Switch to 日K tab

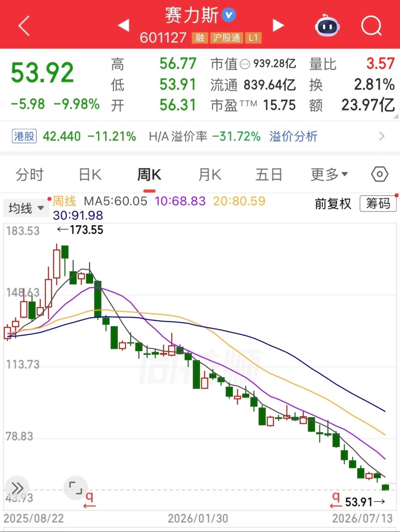90,174
